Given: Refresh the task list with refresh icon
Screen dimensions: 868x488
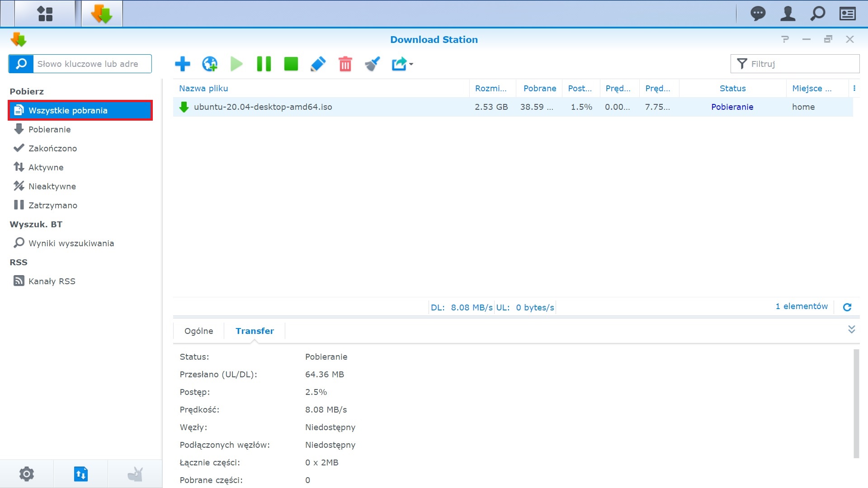Looking at the screenshot, I should pyautogui.click(x=847, y=307).
